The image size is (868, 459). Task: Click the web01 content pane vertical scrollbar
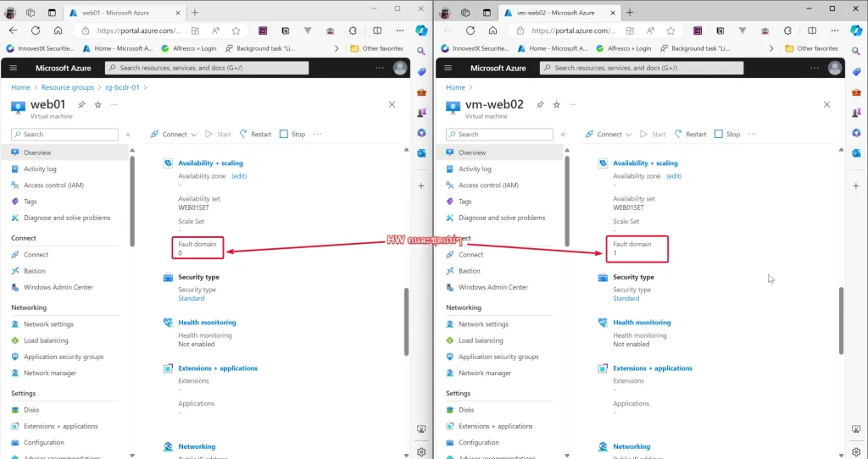point(406,322)
